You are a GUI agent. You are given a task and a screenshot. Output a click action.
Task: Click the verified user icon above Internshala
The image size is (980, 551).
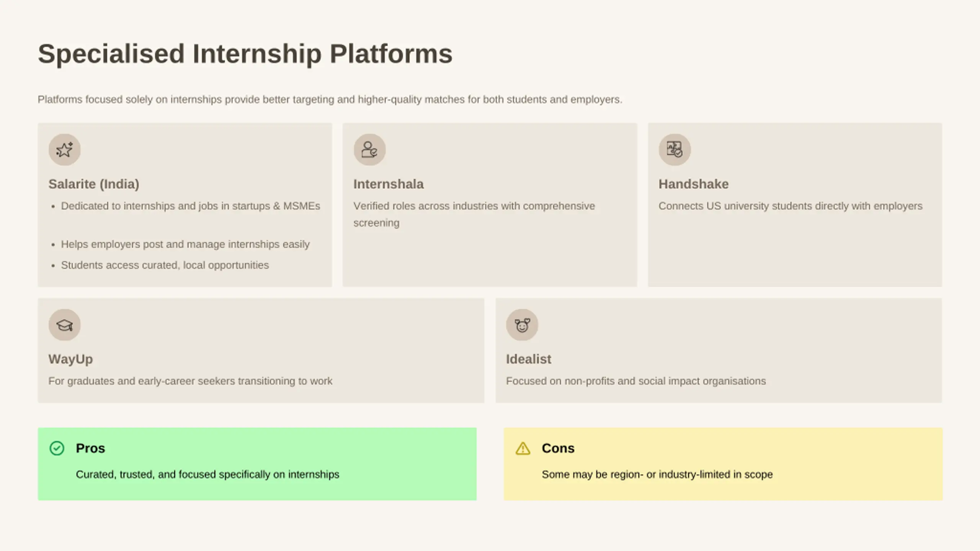(369, 150)
